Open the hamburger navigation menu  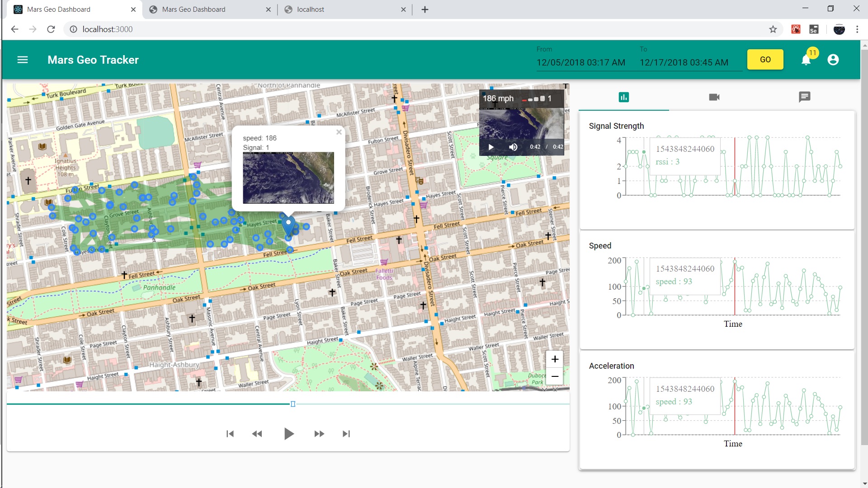tap(23, 60)
